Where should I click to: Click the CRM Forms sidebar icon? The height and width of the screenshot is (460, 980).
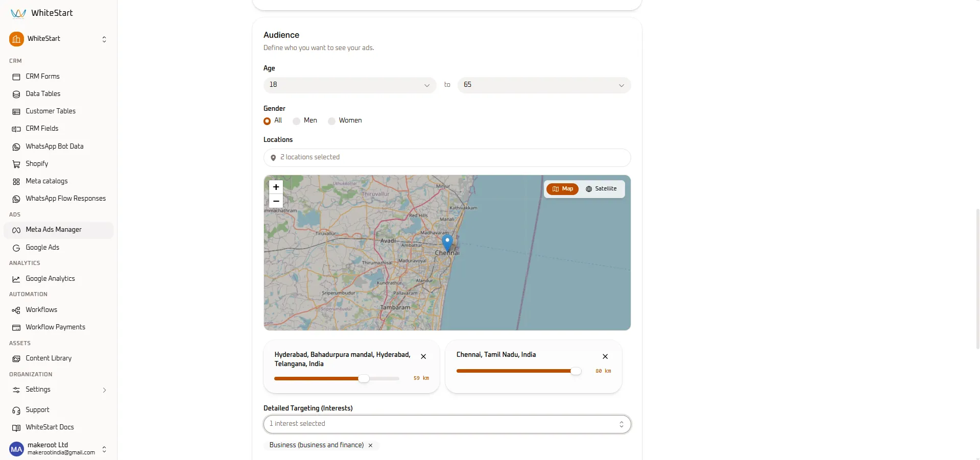pos(16,77)
